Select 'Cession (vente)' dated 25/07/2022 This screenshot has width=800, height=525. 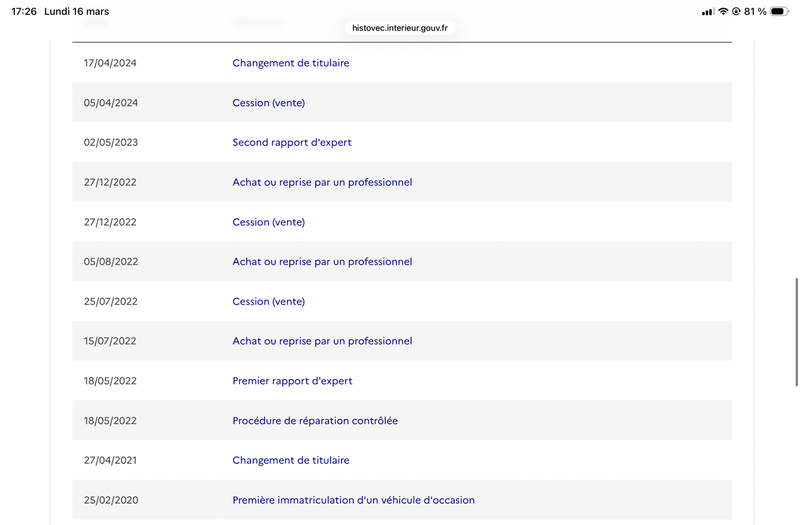coord(269,302)
